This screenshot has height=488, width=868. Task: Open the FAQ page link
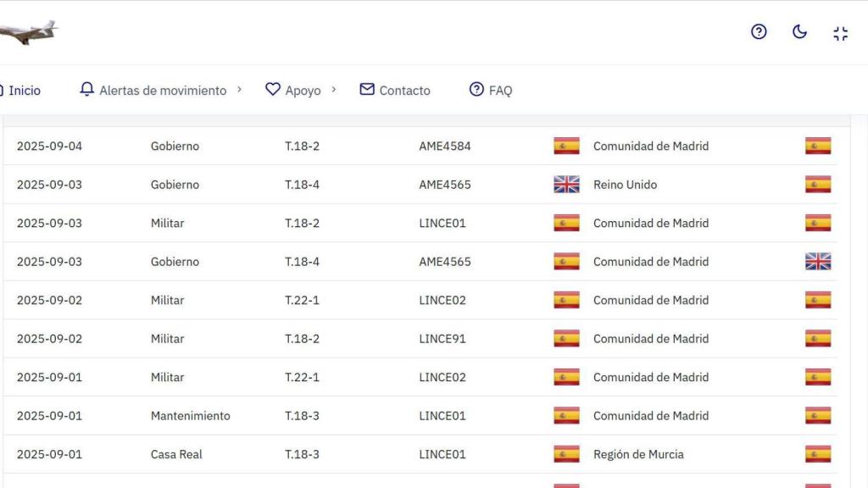499,89
